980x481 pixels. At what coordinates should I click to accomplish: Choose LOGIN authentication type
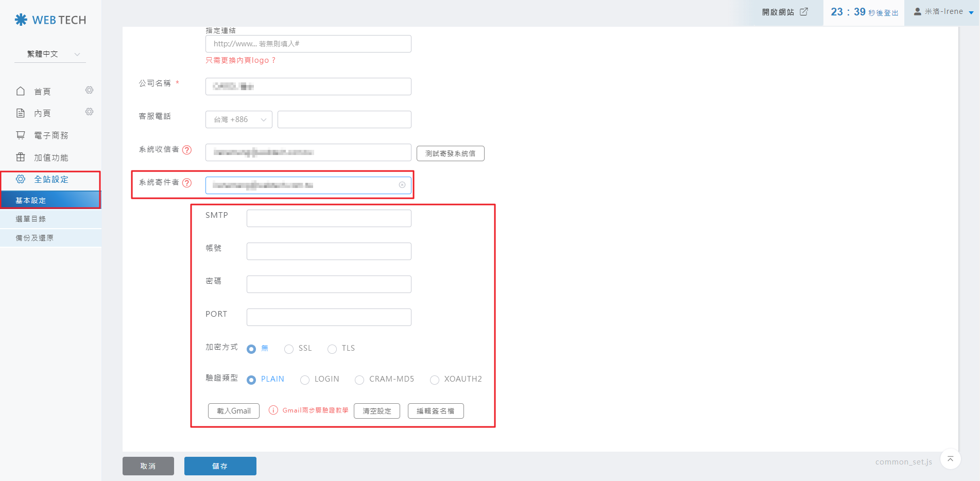click(x=305, y=380)
